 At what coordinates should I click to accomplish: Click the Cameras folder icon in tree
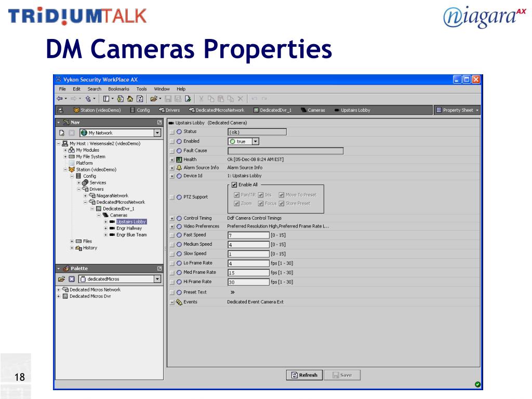click(105, 215)
